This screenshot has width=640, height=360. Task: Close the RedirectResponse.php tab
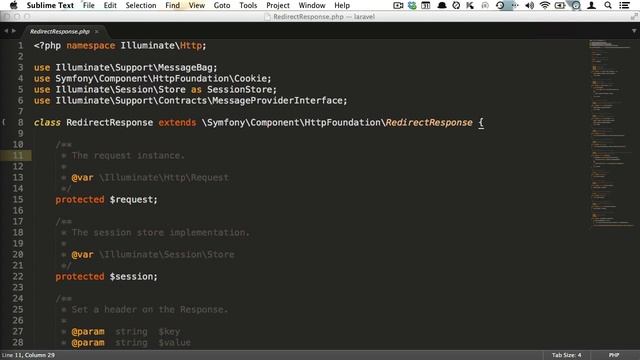point(97,32)
